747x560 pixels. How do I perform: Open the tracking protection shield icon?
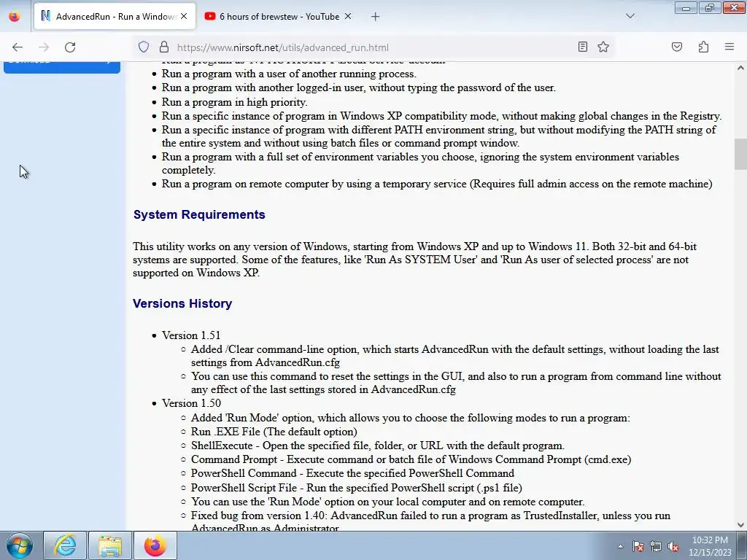(144, 47)
